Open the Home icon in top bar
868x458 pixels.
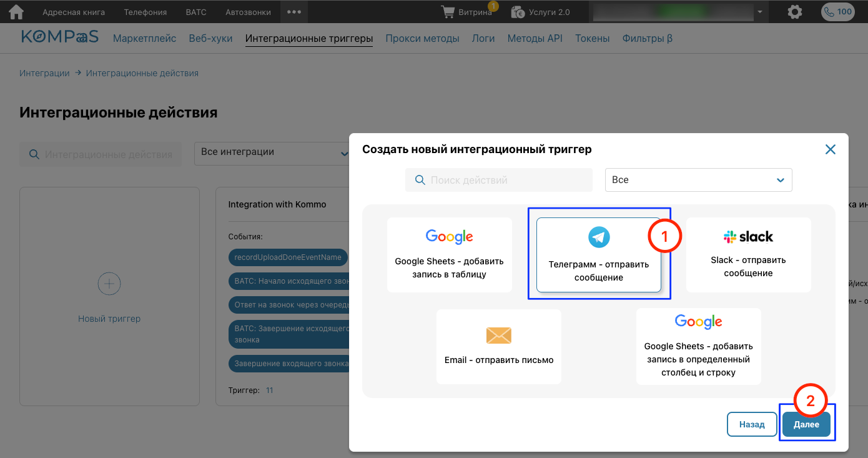[x=16, y=12]
